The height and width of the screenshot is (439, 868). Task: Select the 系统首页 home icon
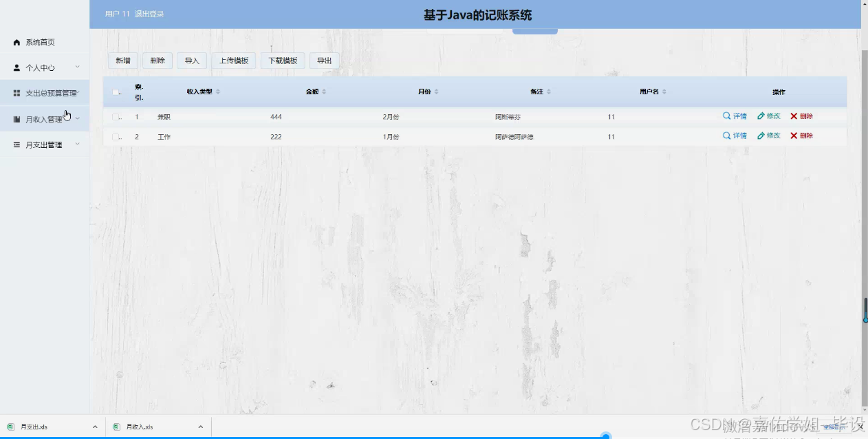tap(16, 42)
